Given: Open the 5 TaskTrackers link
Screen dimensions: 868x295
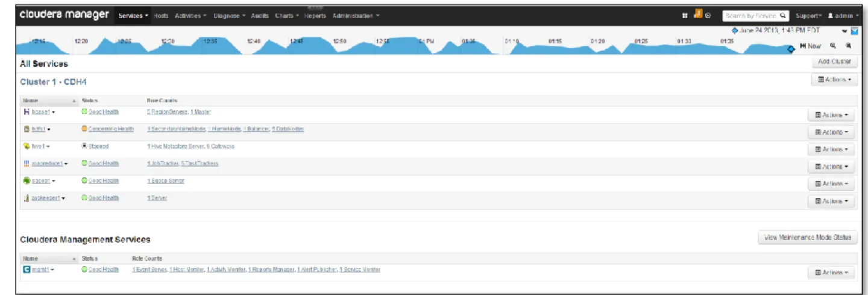Looking at the screenshot, I should tap(200, 163).
